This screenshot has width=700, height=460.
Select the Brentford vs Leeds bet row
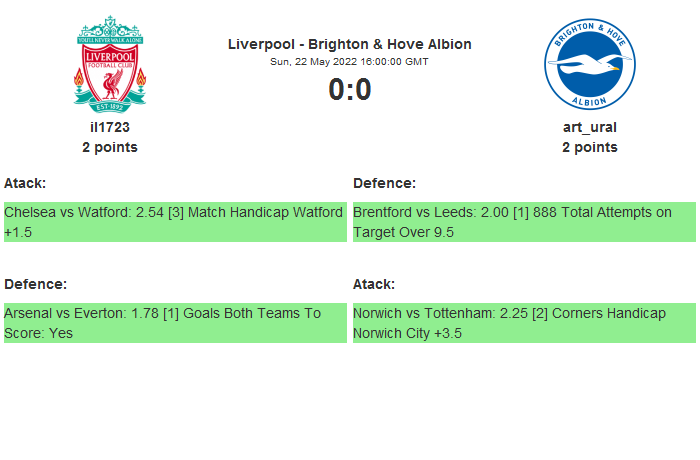point(524,222)
